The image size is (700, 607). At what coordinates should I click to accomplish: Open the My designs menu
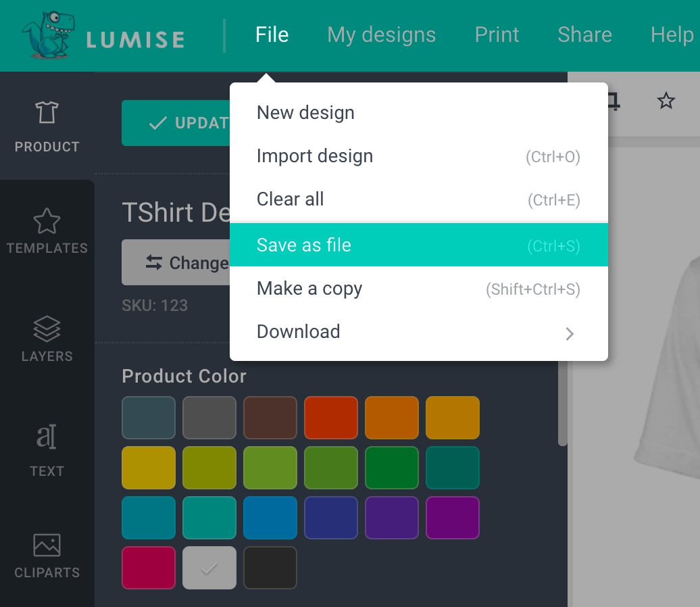(382, 34)
